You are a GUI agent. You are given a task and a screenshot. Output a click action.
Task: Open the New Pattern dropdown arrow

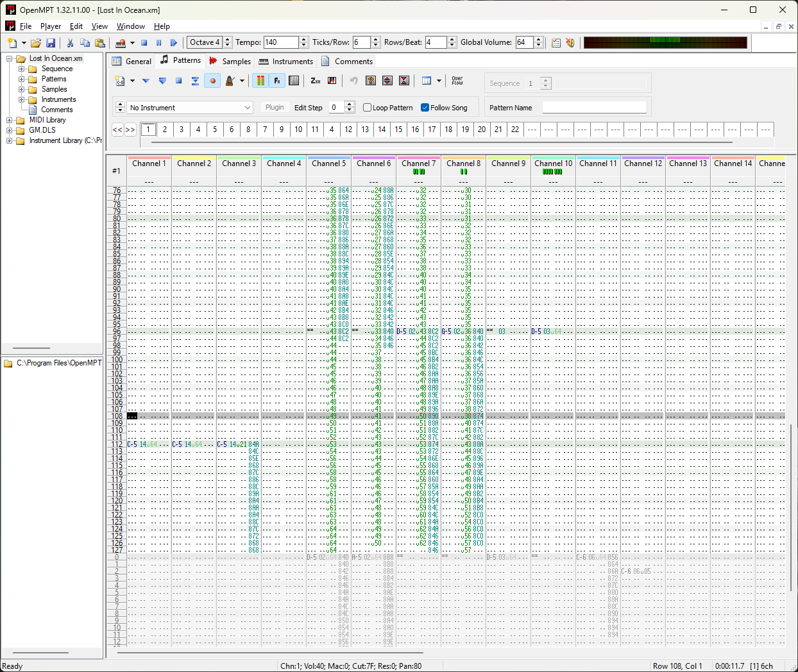point(132,81)
